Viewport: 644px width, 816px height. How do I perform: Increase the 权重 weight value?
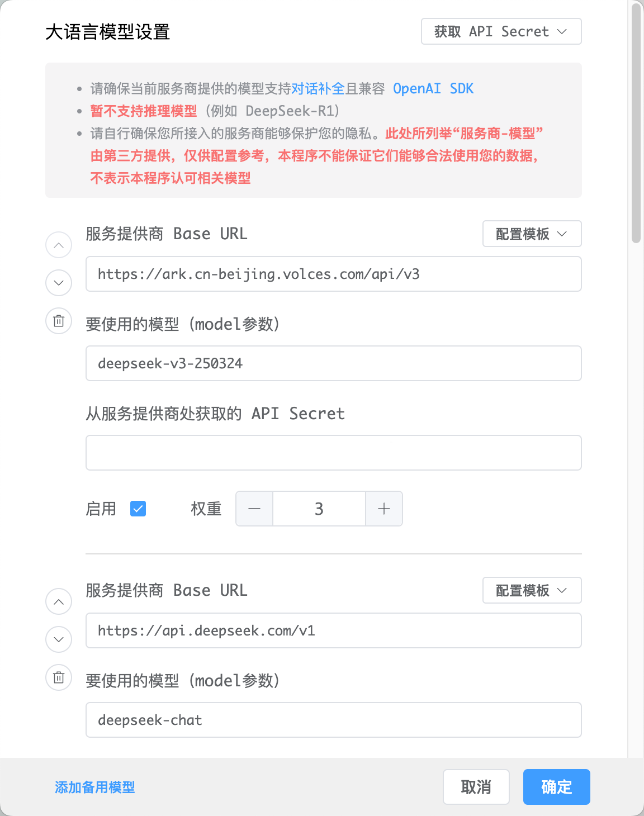383,509
